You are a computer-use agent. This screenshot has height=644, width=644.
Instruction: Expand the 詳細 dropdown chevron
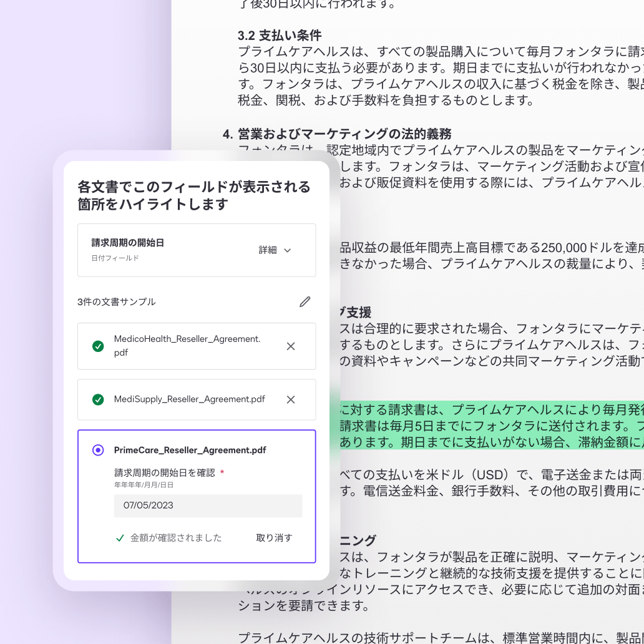click(288, 250)
